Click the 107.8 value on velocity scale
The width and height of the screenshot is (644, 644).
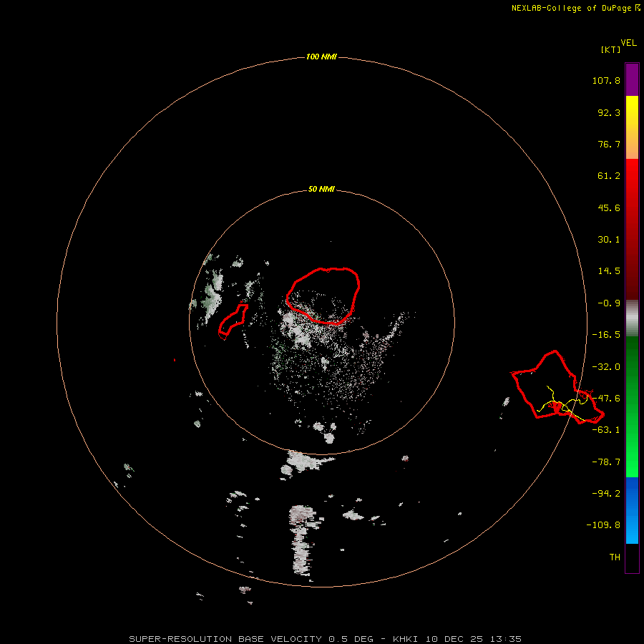606,80
